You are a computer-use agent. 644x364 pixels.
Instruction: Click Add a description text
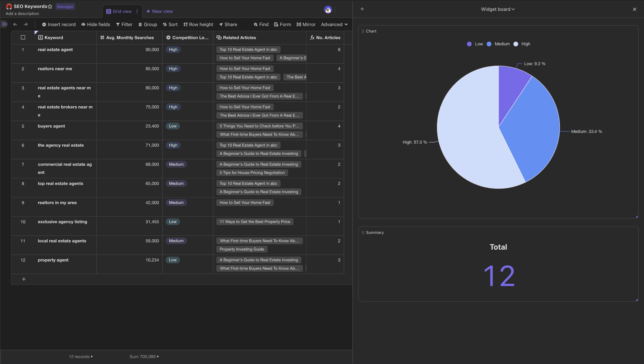click(x=22, y=14)
